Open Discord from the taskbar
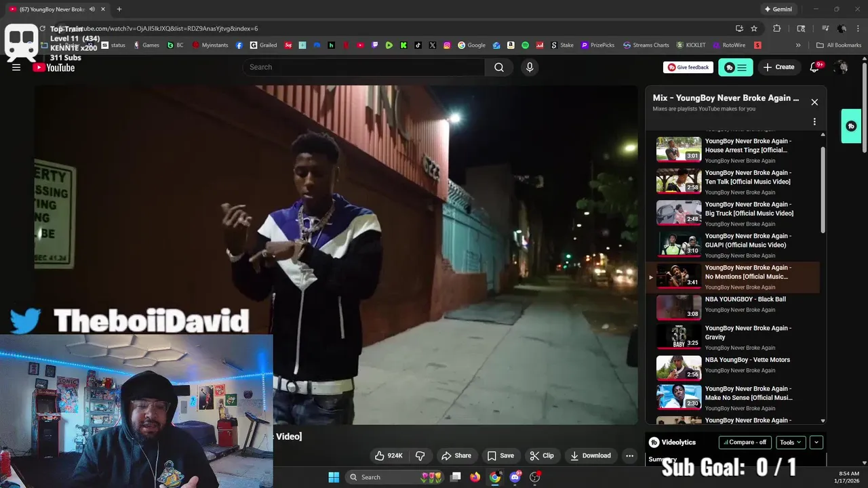Screen dimensions: 868x488 coord(515,477)
